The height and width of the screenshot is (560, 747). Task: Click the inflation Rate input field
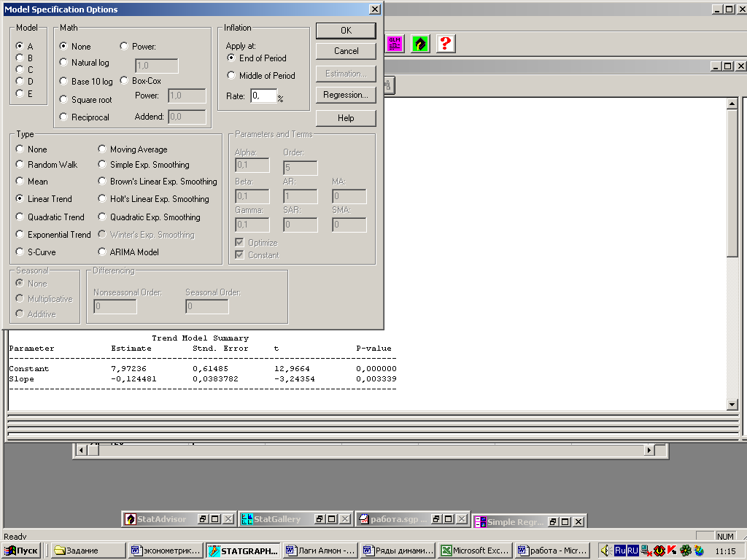click(x=263, y=96)
